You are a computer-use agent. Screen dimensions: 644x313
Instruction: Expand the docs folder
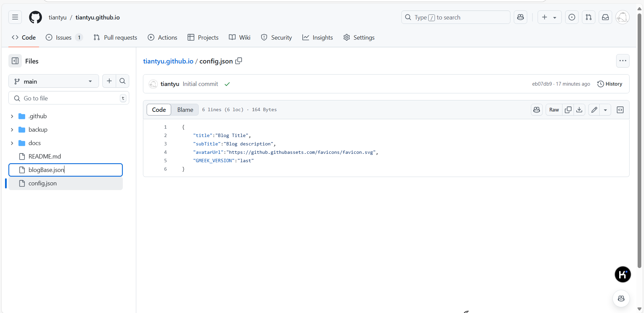point(12,143)
